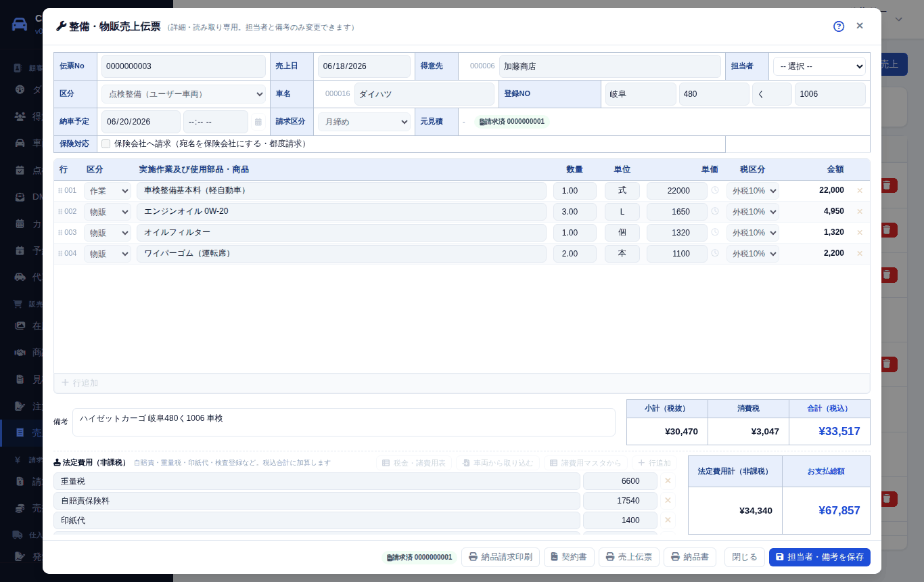Delete the 車検整備基本料 line with its × icon
924x582 pixels.
pyautogui.click(x=860, y=191)
